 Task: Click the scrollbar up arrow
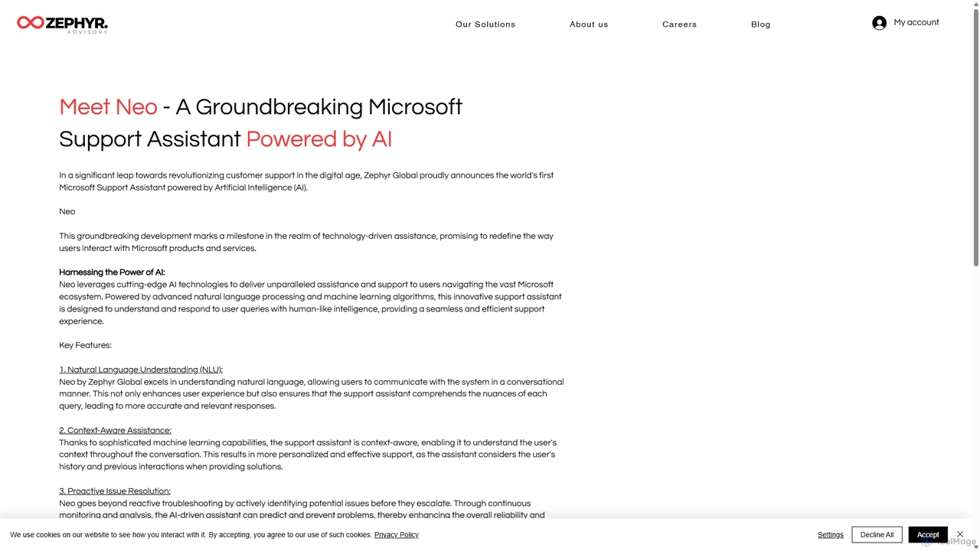click(x=975, y=4)
